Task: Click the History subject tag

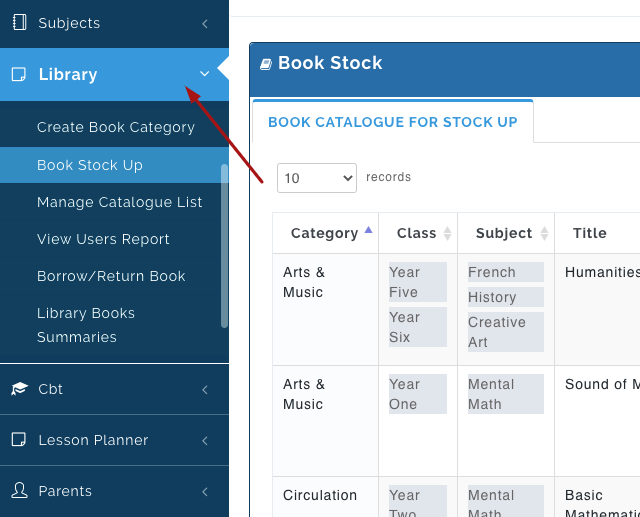Action: [x=506, y=297]
